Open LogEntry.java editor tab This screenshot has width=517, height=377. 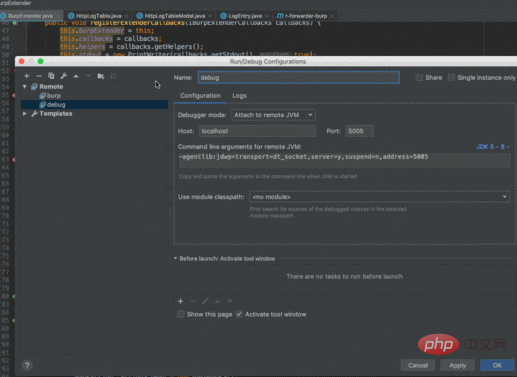point(245,16)
